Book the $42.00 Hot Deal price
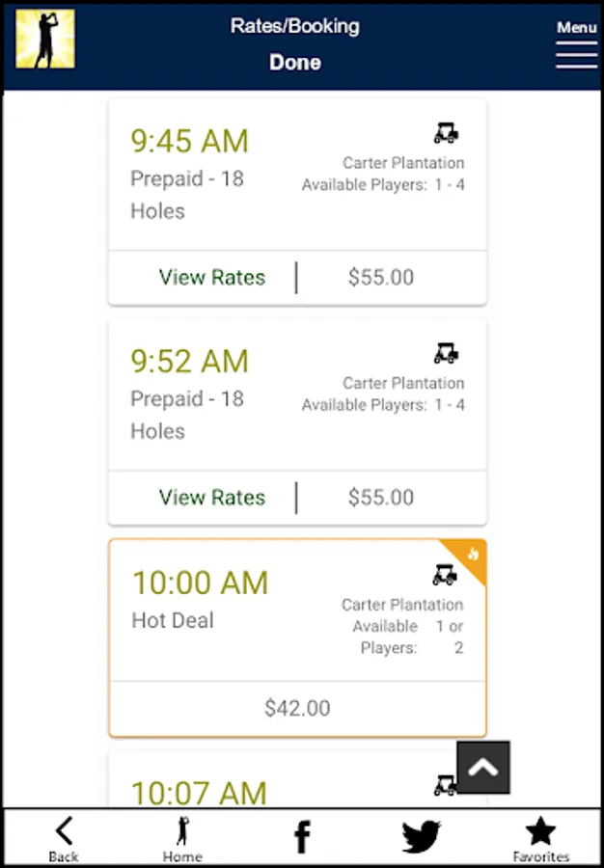The image size is (604, 868). (297, 709)
